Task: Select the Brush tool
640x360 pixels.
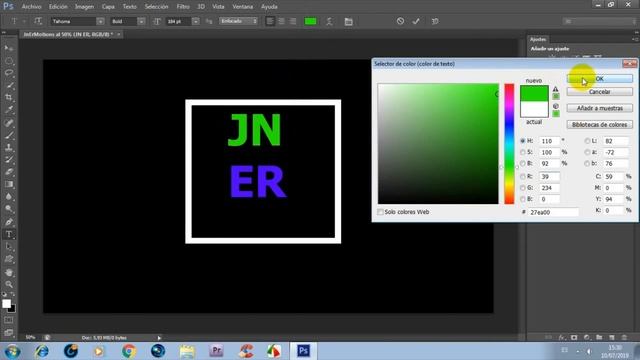Action: point(9,135)
